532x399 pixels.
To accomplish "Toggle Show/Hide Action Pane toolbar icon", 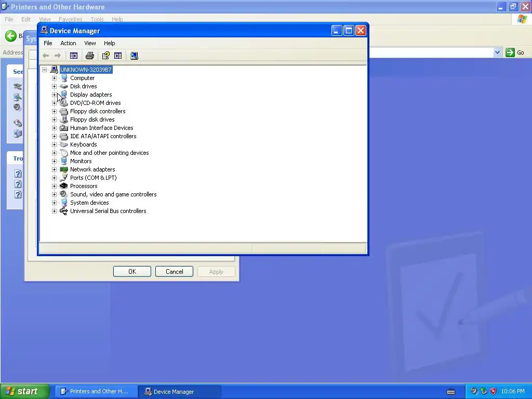I will [x=118, y=56].
